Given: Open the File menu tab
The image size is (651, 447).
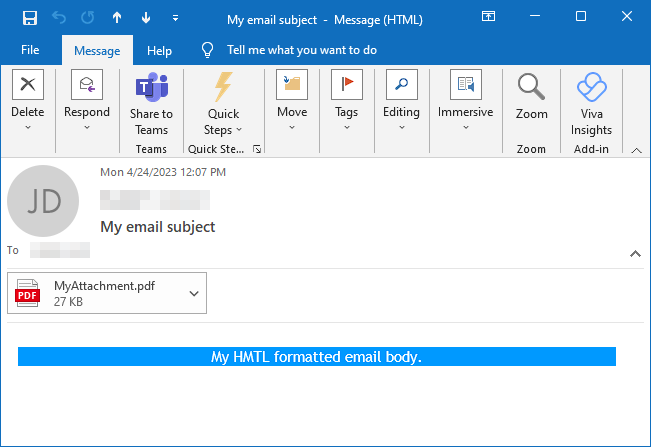Looking at the screenshot, I should click(30, 50).
